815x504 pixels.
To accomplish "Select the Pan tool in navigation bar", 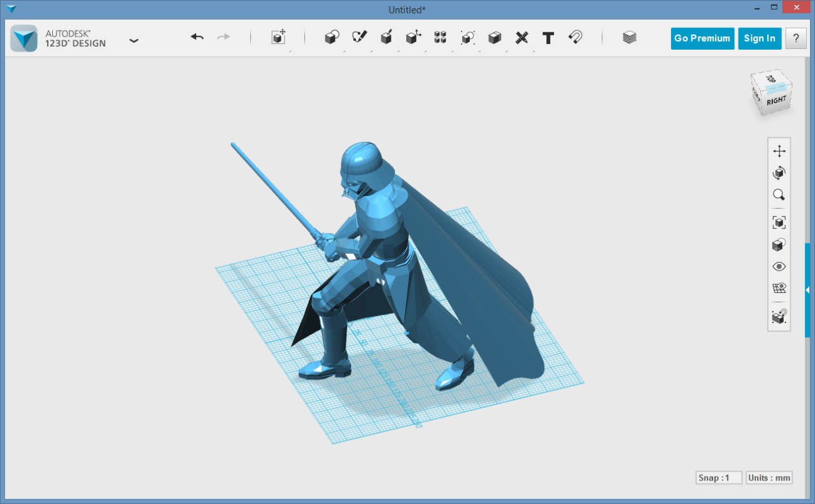I will [779, 151].
